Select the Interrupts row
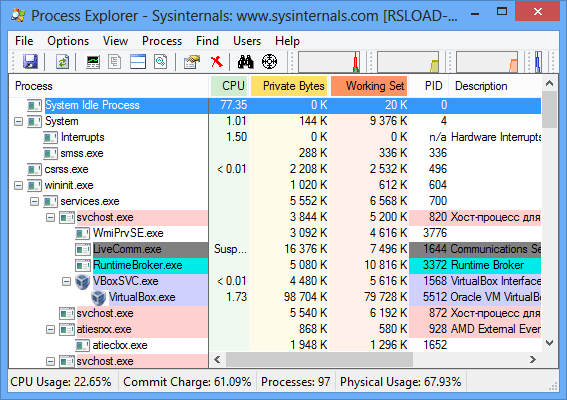The image size is (567, 400). [x=275, y=137]
